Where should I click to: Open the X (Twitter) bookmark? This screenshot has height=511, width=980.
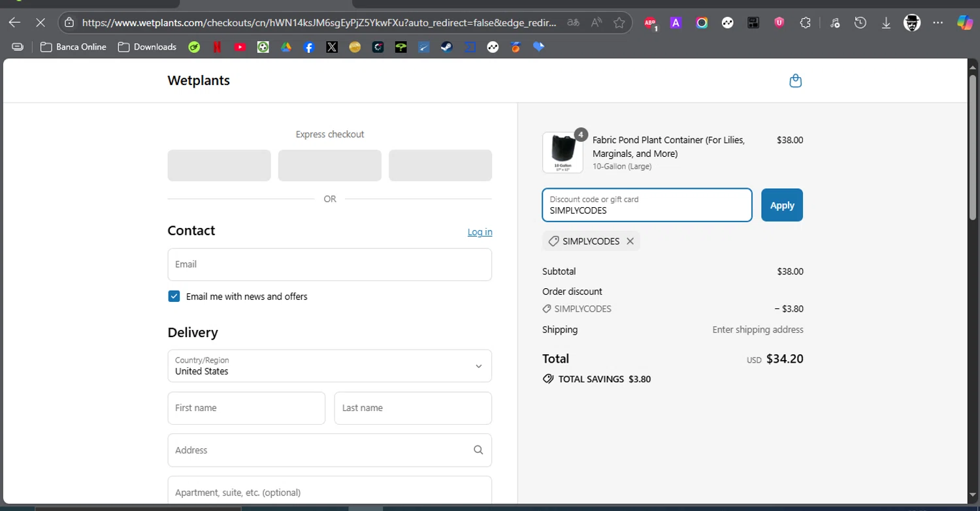332,47
